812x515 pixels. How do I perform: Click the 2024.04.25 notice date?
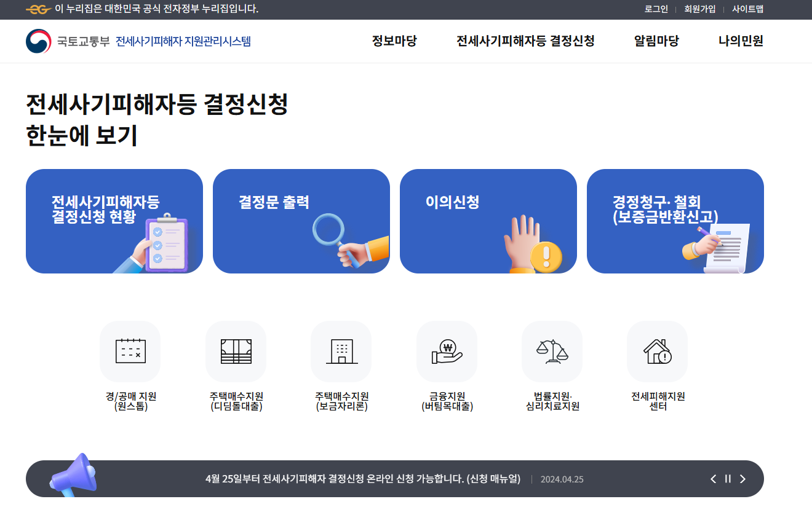coord(562,479)
